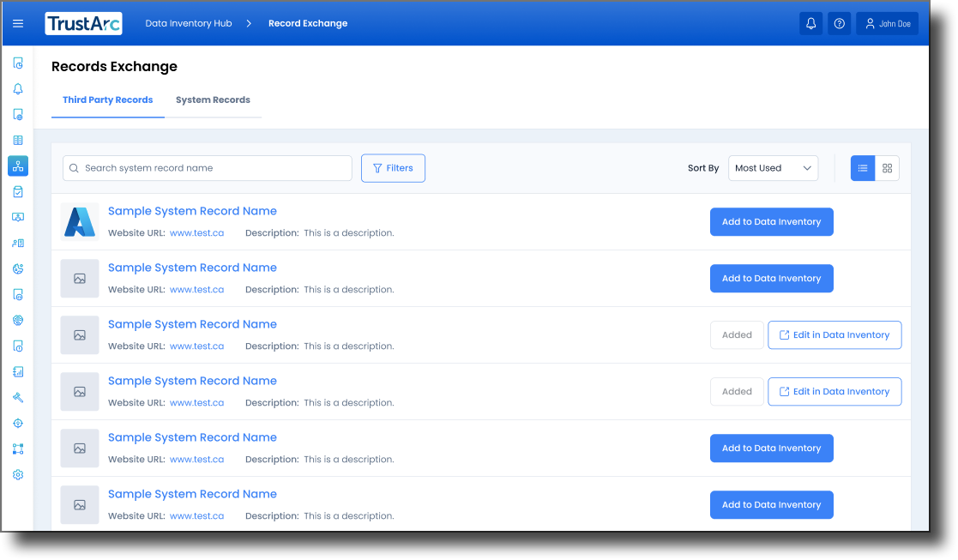Click Add to Data Inventory for first record

[771, 222]
